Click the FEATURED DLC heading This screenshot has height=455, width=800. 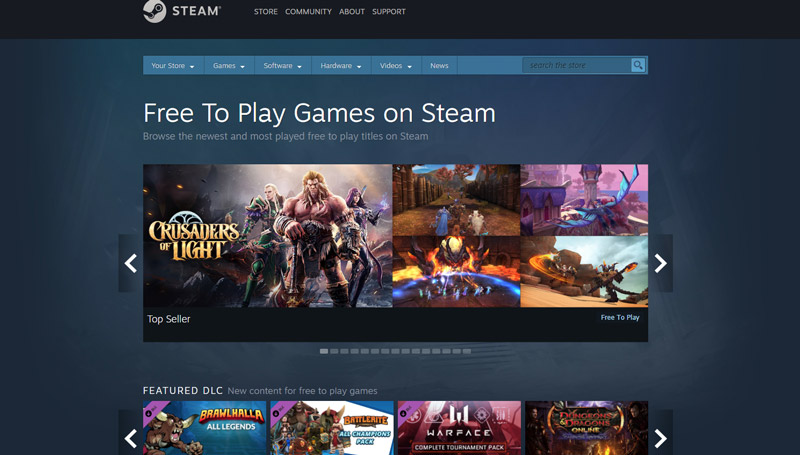183,391
